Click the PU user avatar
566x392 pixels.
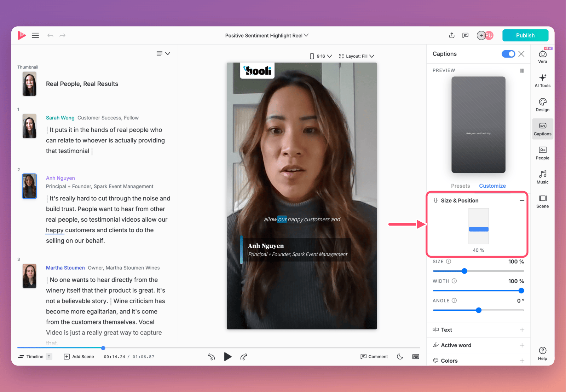[489, 35]
